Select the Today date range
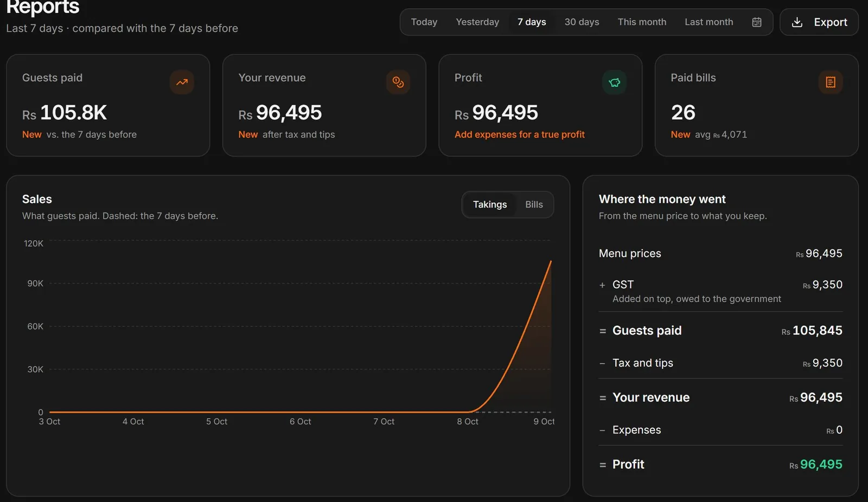This screenshot has height=502, width=868. (424, 22)
